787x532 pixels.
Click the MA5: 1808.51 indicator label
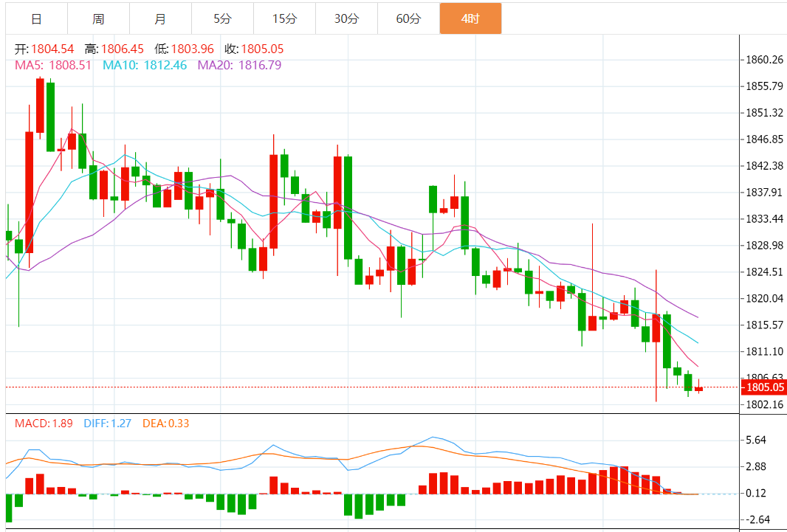(x=53, y=65)
